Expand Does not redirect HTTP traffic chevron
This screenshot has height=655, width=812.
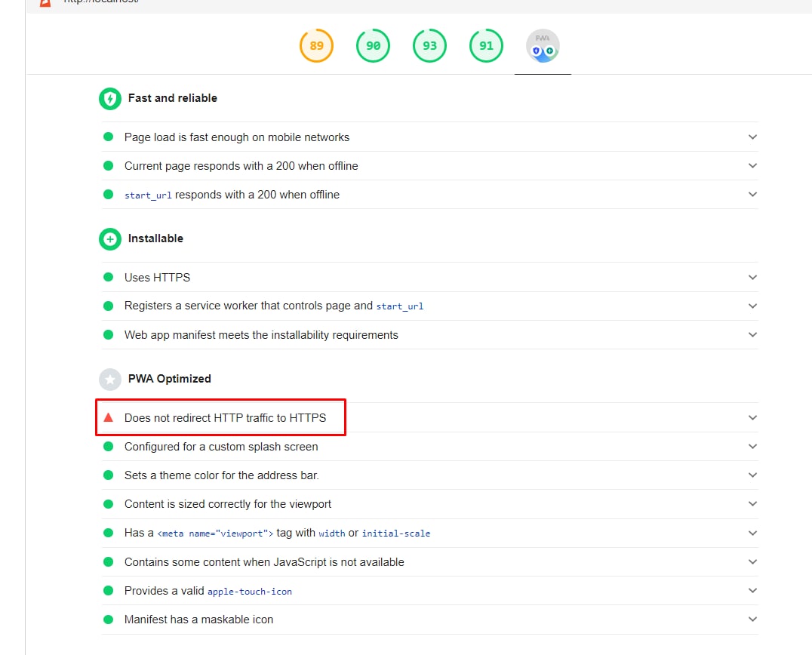tap(752, 418)
